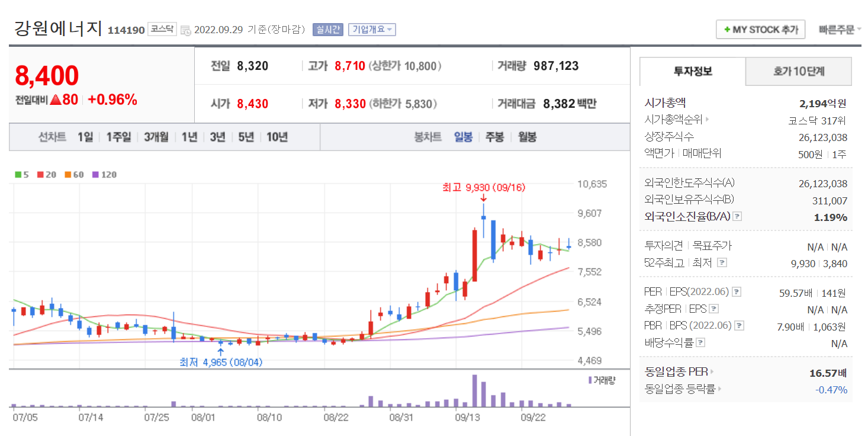
Task: Select the 주봉 candlestick chart
Action: (x=494, y=137)
